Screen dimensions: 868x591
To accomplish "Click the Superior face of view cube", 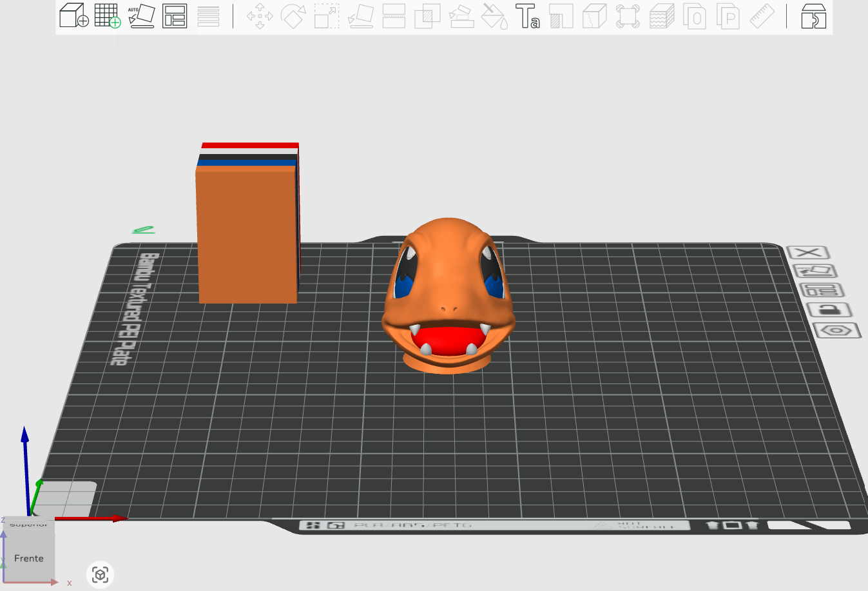I will 28,523.
